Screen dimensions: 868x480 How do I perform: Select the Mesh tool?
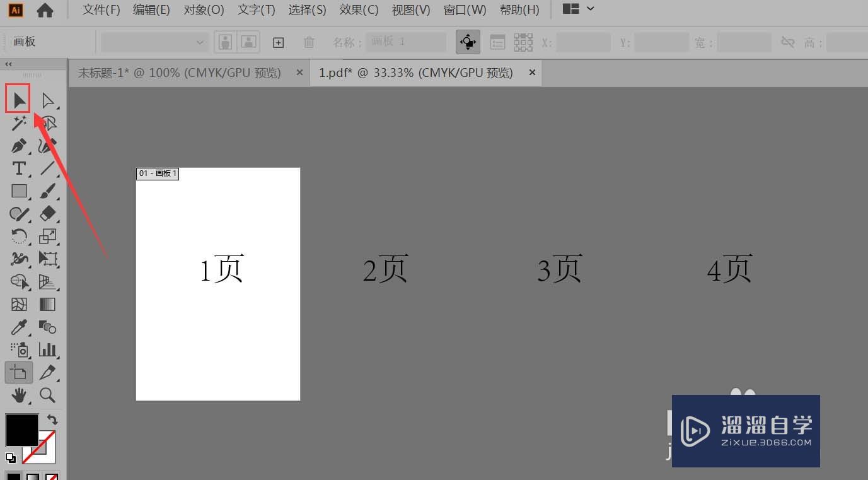coord(19,305)
